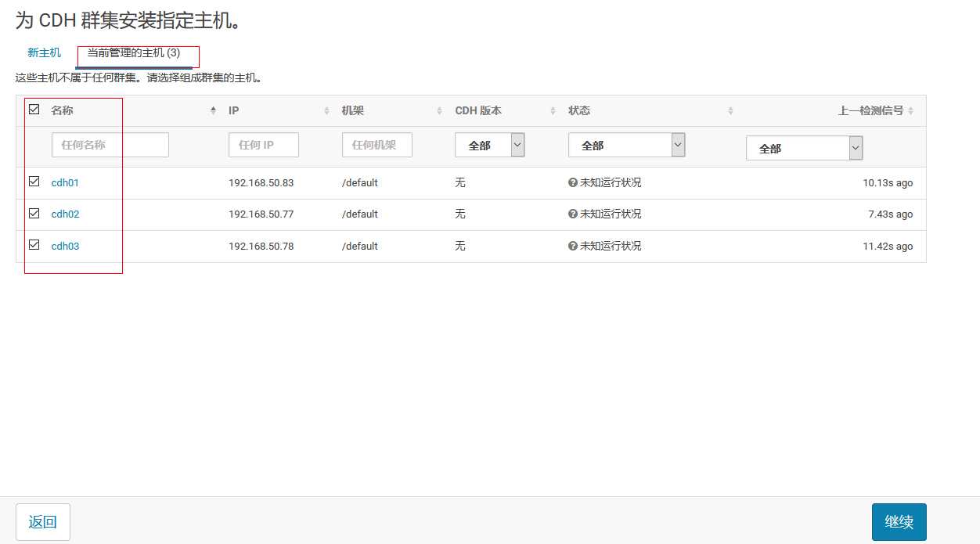This screenshot has width=980, height=544.
Task: Open the cdh02 host link
Action: click(x=65, y=214)
